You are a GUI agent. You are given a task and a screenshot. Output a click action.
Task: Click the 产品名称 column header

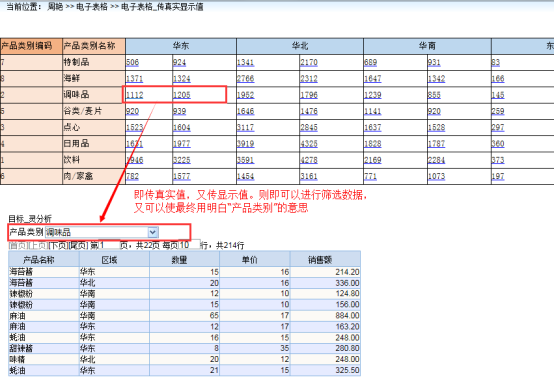pos(39,260)
